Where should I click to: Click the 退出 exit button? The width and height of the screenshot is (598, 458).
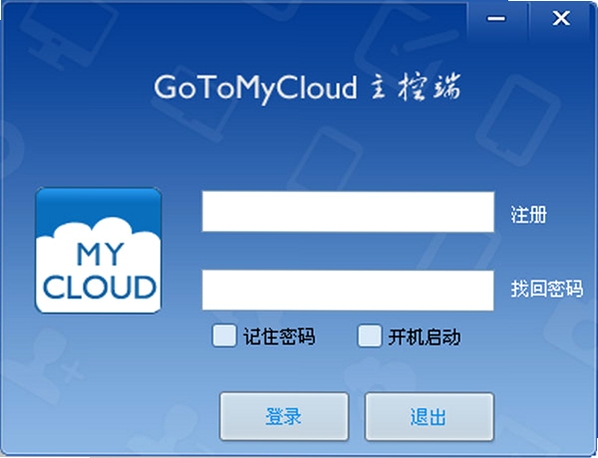pyautogui.click(x=429, y=416)
